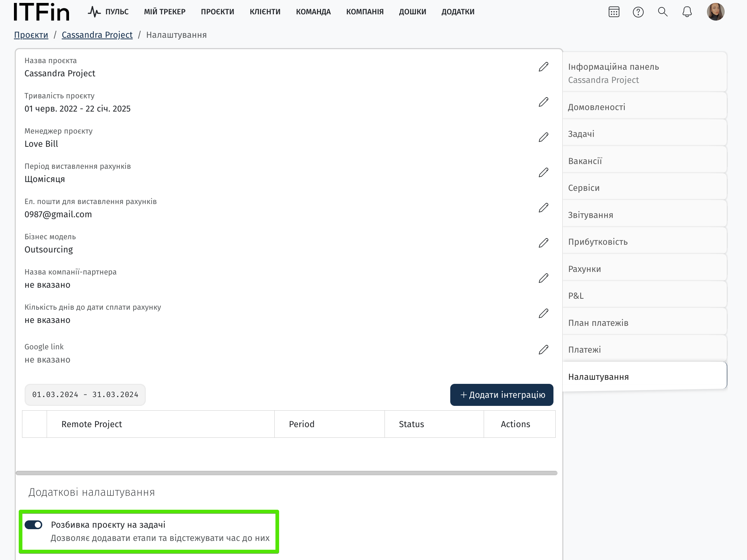The image size is (747, 560).
Task: Open ДОДАТКИ menu item
Action: pos(458,12)
